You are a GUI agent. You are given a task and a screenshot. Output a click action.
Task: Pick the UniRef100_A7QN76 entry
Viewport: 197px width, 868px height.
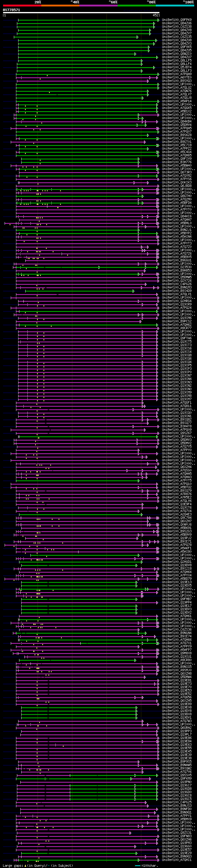pos(177,91)
